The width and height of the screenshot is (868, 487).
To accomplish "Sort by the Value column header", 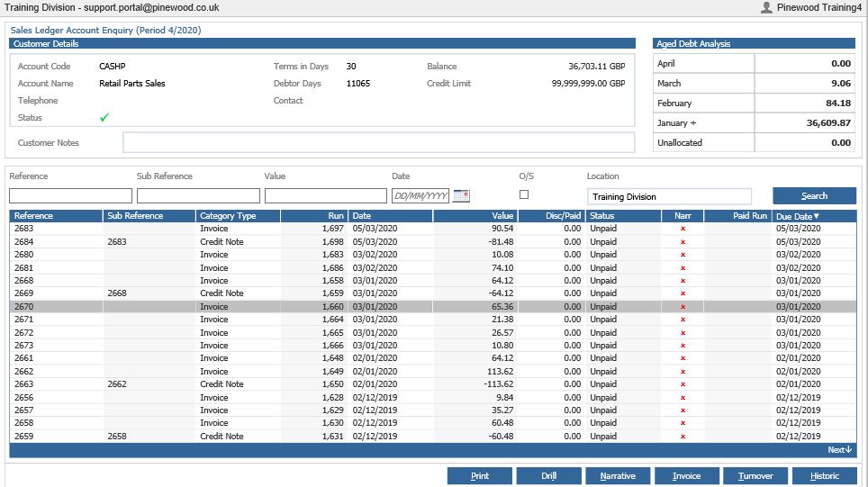I will (x=475, y=216).
